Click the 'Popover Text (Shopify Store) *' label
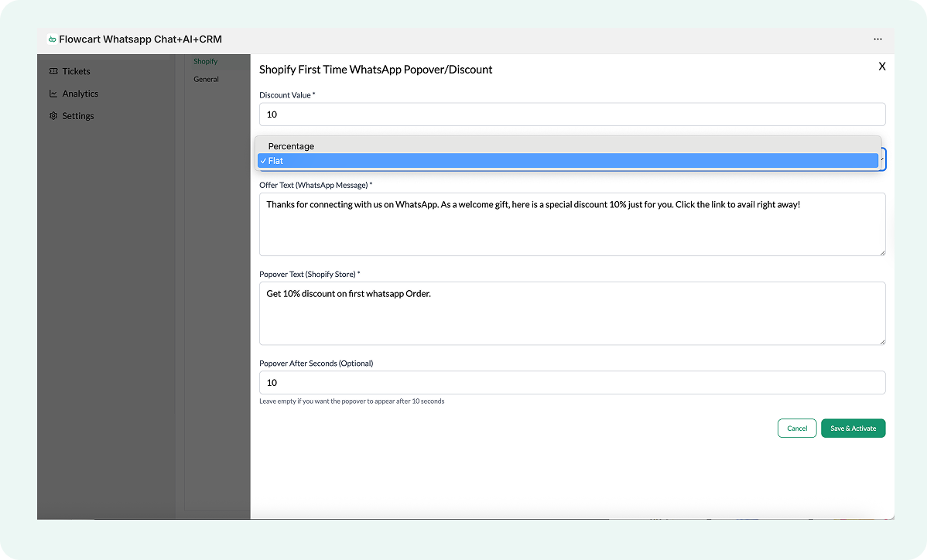The image size is (927, 560). tap(310, 274)
